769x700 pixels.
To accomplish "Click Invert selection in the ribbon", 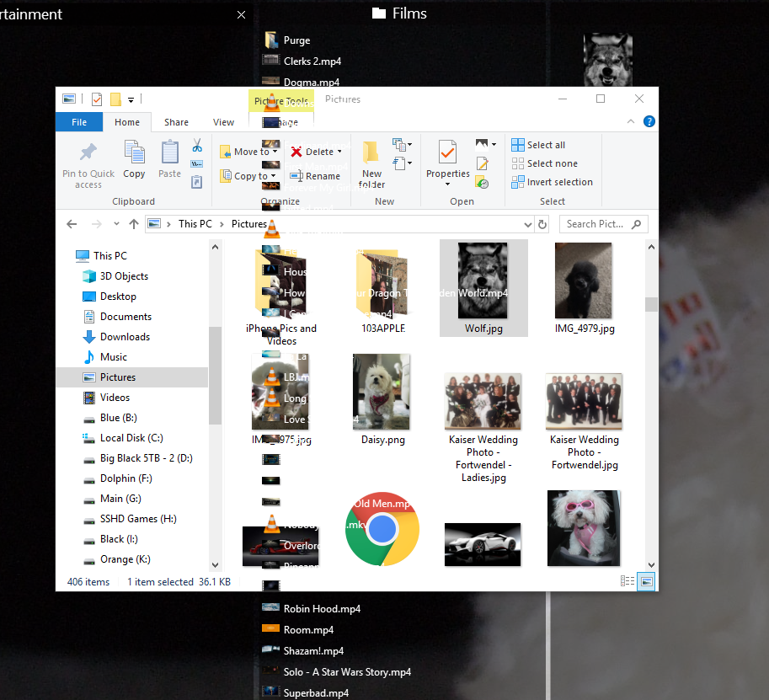I will pyautogui.click(x=552, y=182).
